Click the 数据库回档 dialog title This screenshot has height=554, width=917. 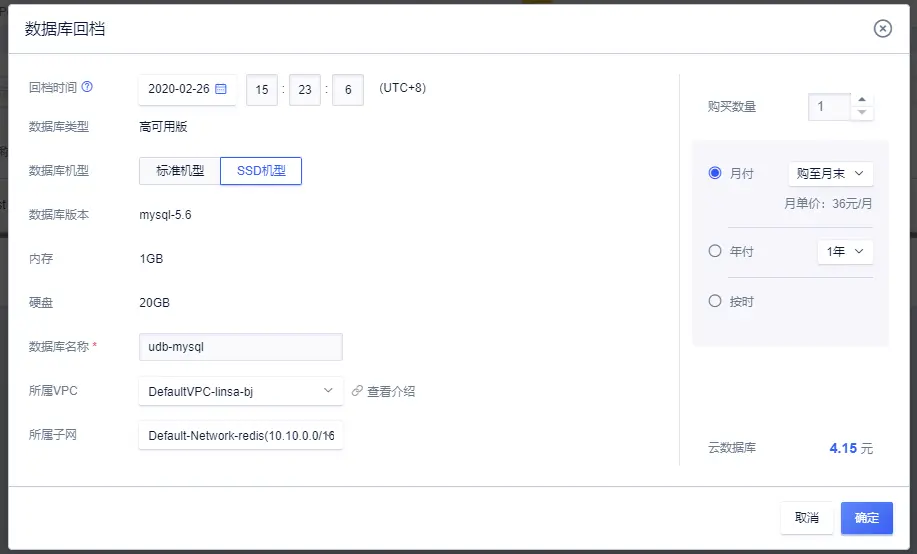65,29
